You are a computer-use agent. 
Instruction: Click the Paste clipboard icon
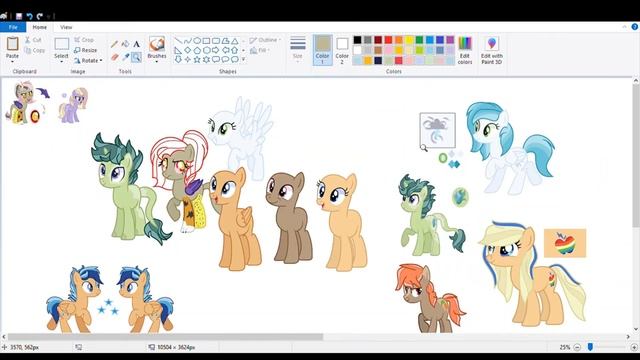click(12, 43)
